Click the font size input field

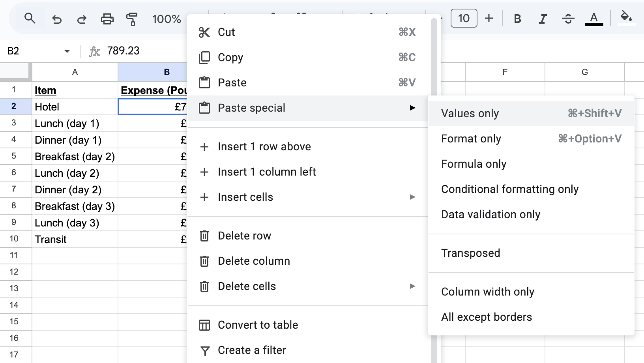coord(464,19)
